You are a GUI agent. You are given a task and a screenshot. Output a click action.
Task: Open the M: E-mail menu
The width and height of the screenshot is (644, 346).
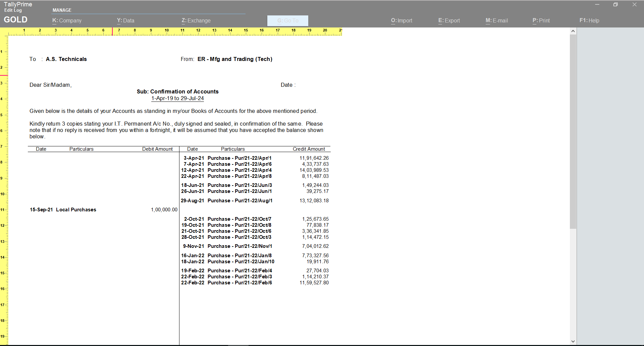[x=496, y=20]
